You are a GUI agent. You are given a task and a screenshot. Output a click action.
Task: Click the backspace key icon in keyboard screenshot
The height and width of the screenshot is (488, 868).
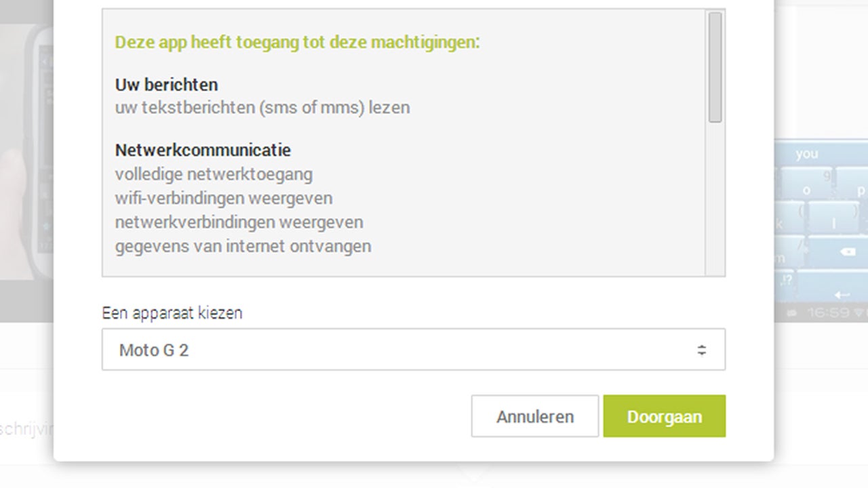coord(847,252)
